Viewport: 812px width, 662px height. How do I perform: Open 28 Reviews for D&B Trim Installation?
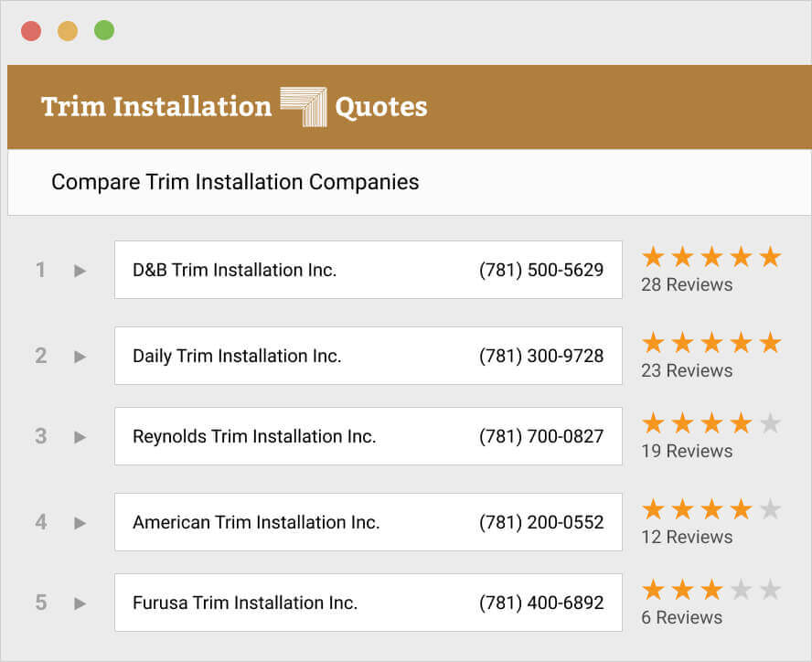point(687,284)
